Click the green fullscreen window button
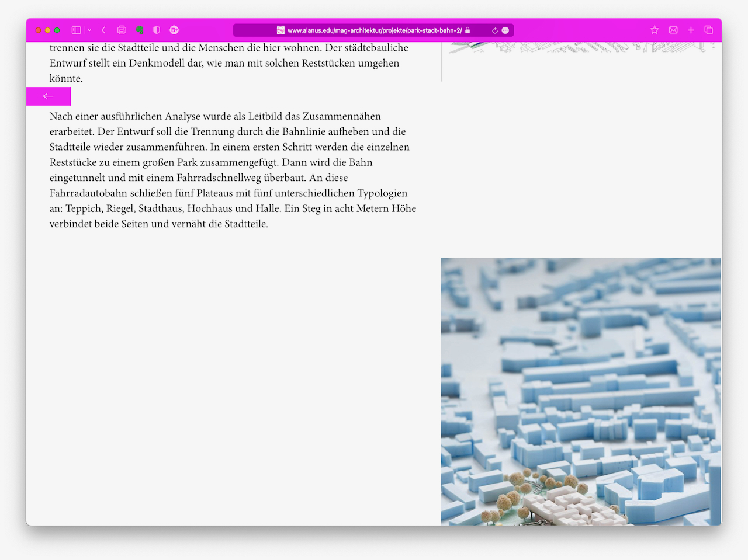The height and width of the screenshot is (560, 748). 57,30
